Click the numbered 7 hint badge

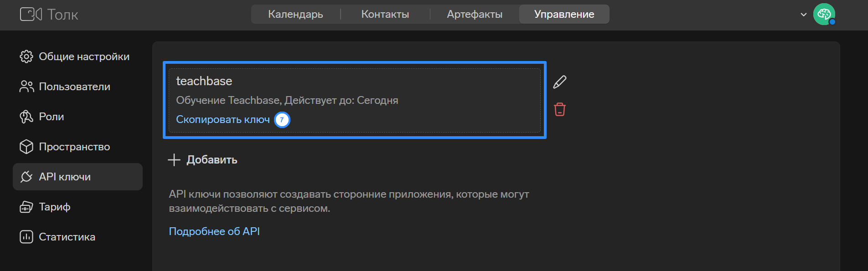click(x=282, y=120)
